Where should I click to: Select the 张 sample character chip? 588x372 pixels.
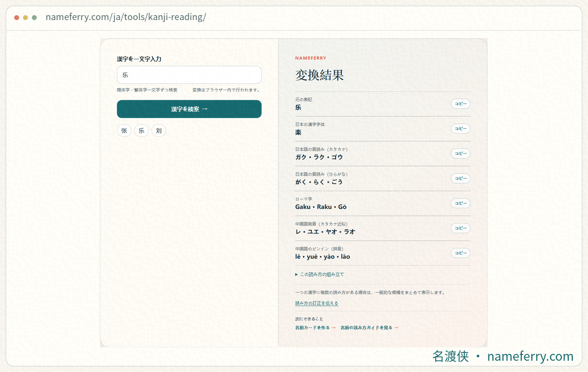(x=124, y=131)
